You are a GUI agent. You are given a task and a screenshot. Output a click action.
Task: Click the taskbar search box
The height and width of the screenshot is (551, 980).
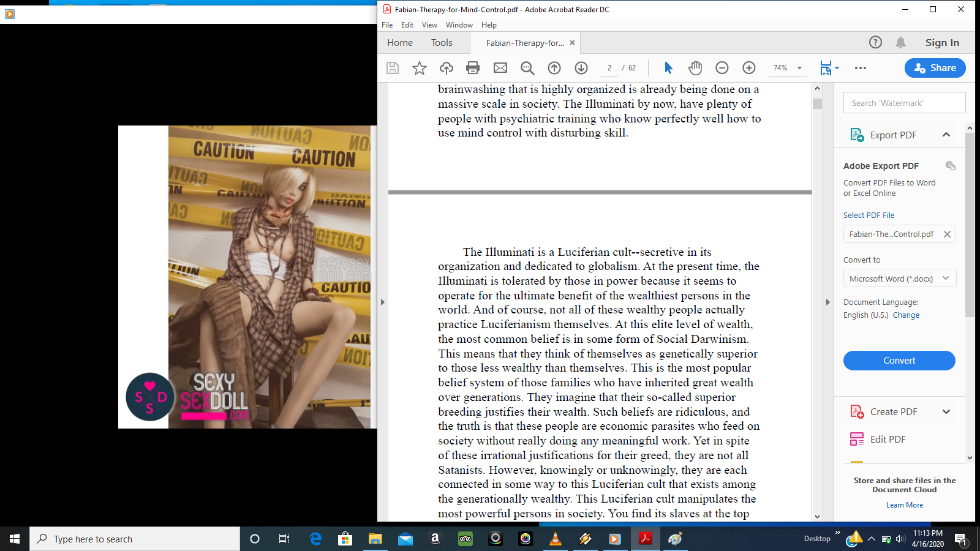pyautogui.click(x=135, y=539)
